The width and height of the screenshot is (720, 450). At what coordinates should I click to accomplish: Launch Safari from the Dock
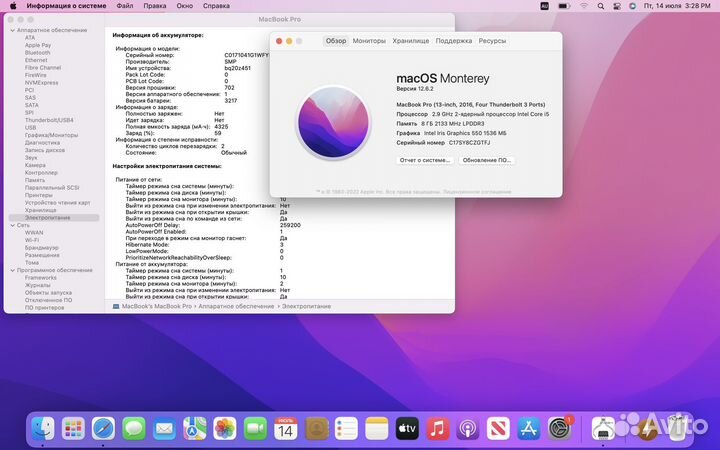(103, 429)
